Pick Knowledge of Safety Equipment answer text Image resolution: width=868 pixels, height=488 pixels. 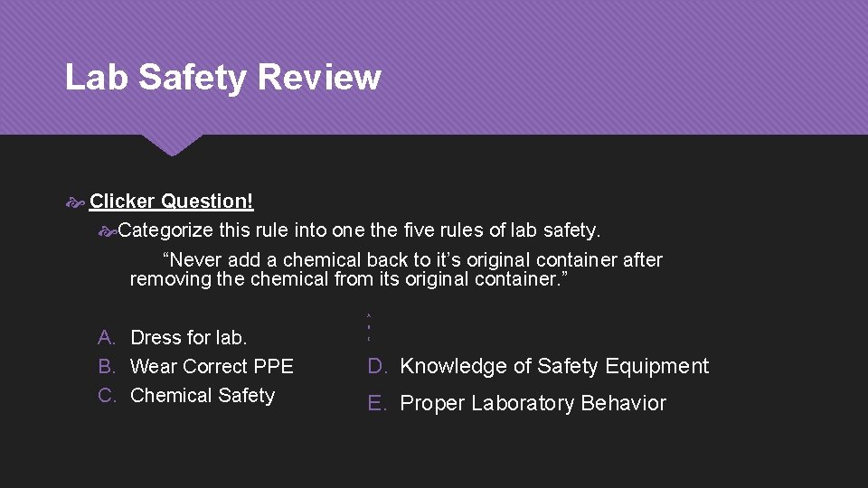point(554,366)
